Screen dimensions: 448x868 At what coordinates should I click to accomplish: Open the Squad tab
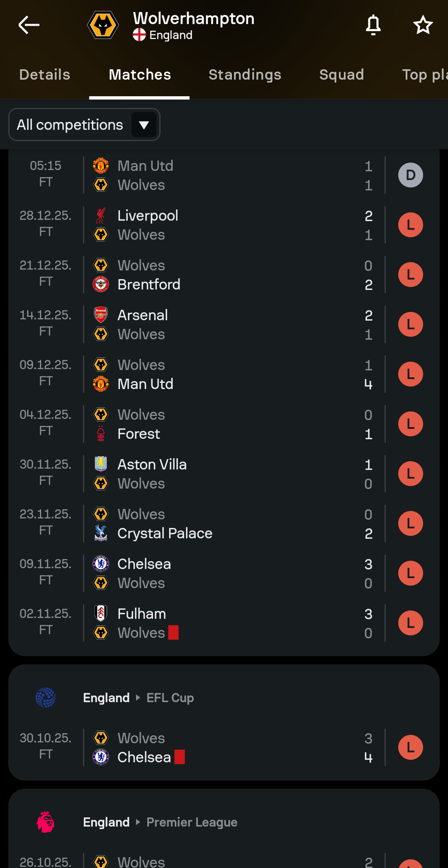(x=341, y=75)
